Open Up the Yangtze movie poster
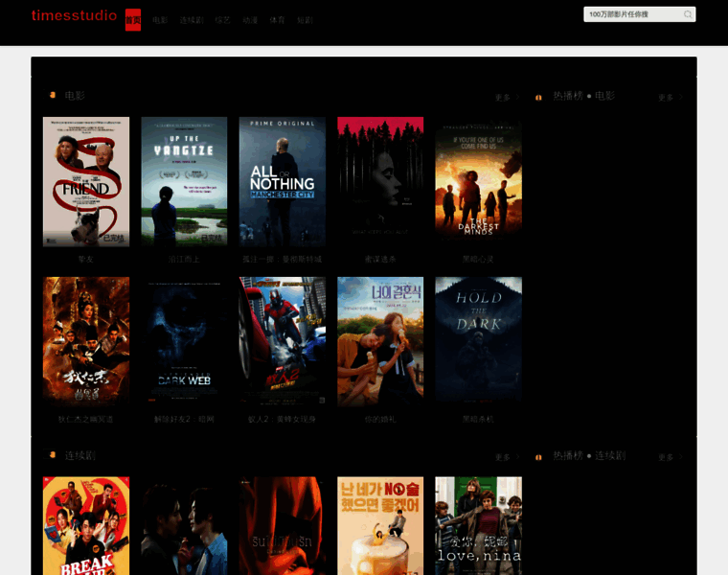Viewport: 728px width, 575px height. pyautogui.click(x=184, y=181)
